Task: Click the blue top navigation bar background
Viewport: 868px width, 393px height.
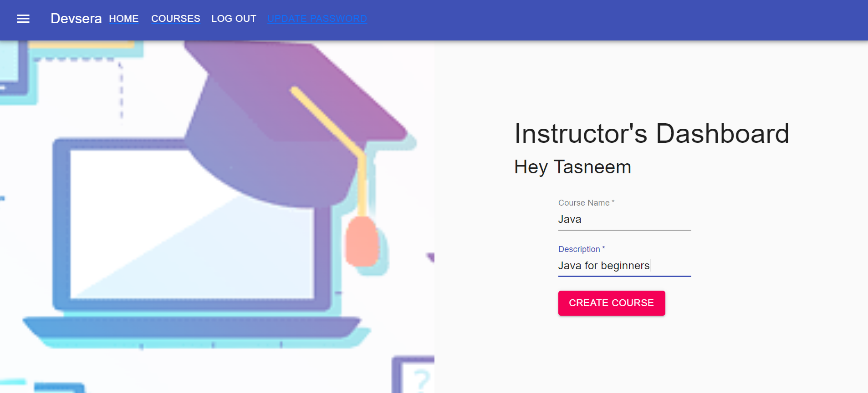Action: coord(615,20)
